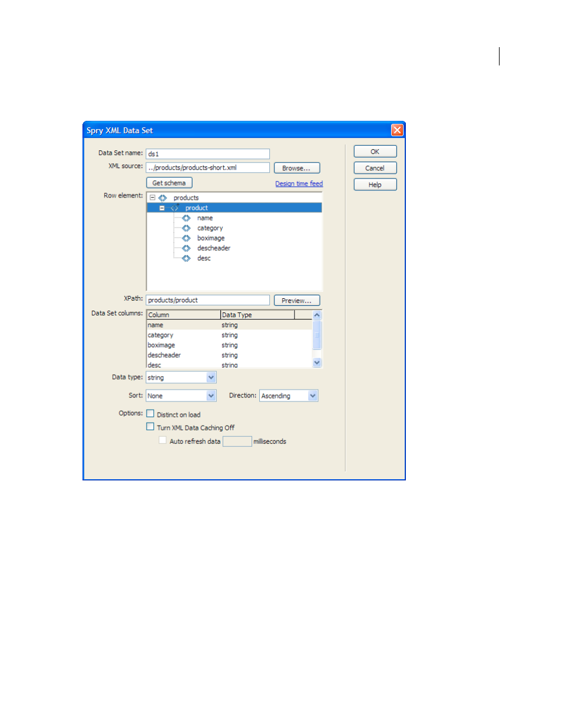562x728 pixels.
Task: Click the Data Type column header
Action: tap(257, 315)
